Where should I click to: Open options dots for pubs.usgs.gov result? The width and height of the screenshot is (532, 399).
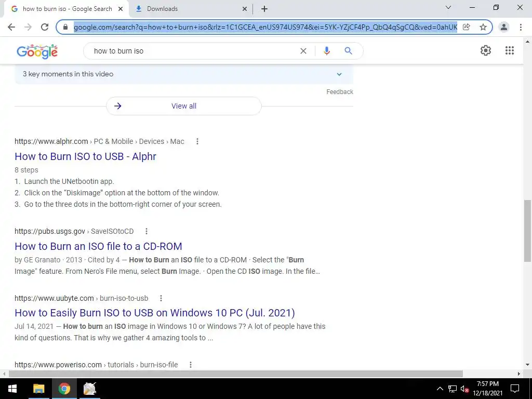[x=146, y=231]
